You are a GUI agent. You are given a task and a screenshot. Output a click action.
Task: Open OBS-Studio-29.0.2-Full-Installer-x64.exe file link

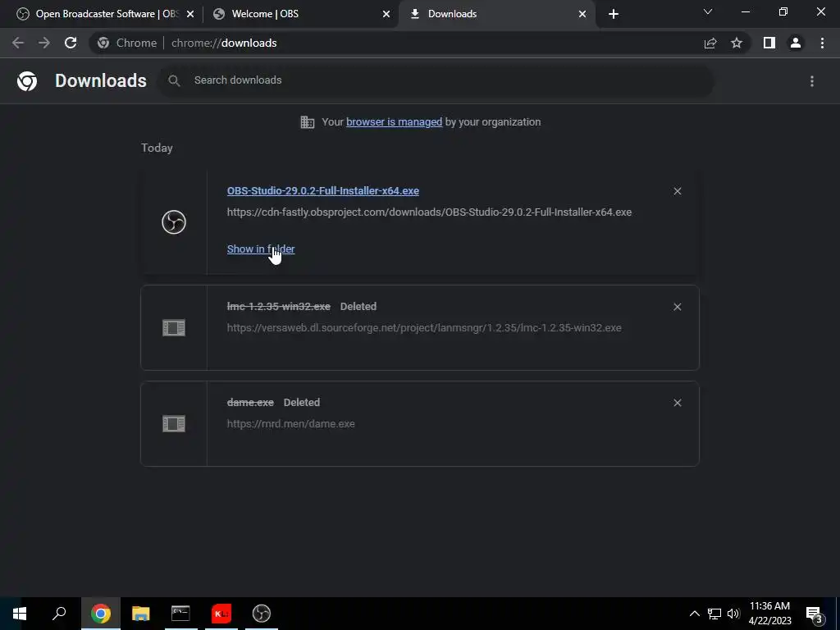tap(323, 190)
